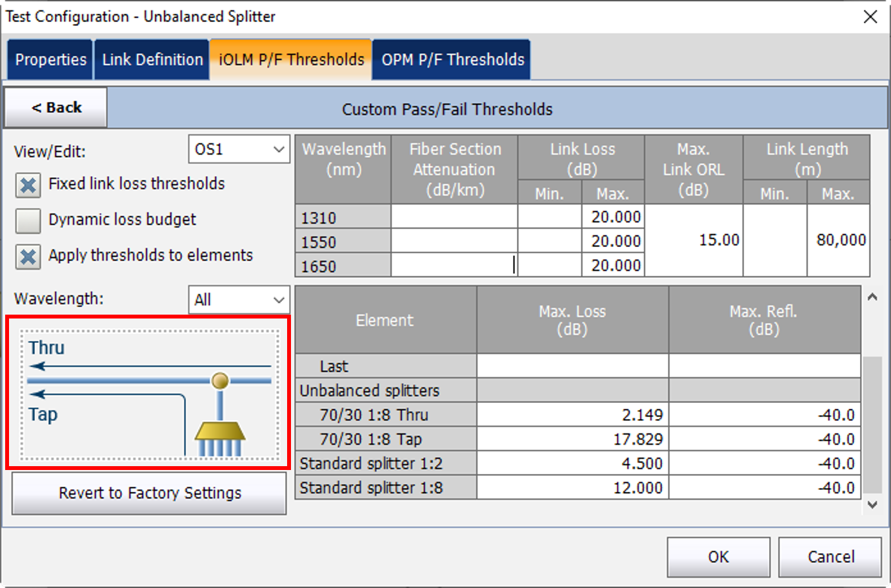The width and height of the screenshot is (891, 588).
Task: Open the View/Edit OS1 dropdown
Action: 239,149
